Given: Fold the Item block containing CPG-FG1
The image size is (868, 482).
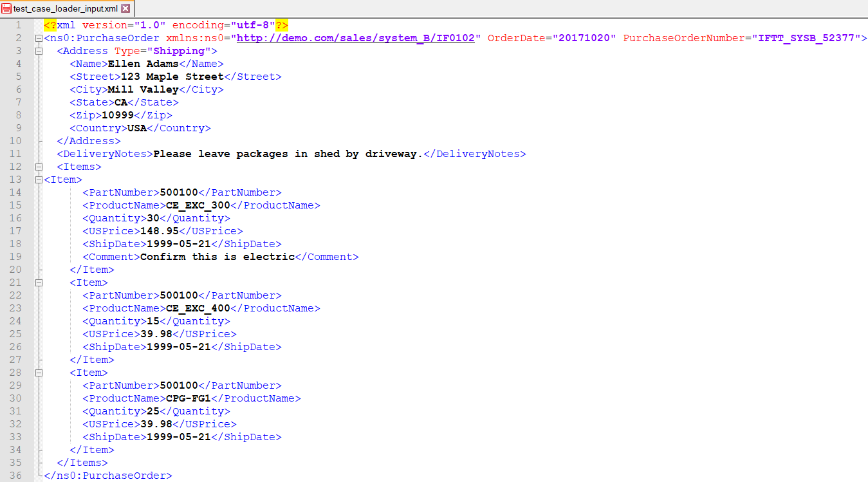Looking at the screenshot, I should 39,373.
